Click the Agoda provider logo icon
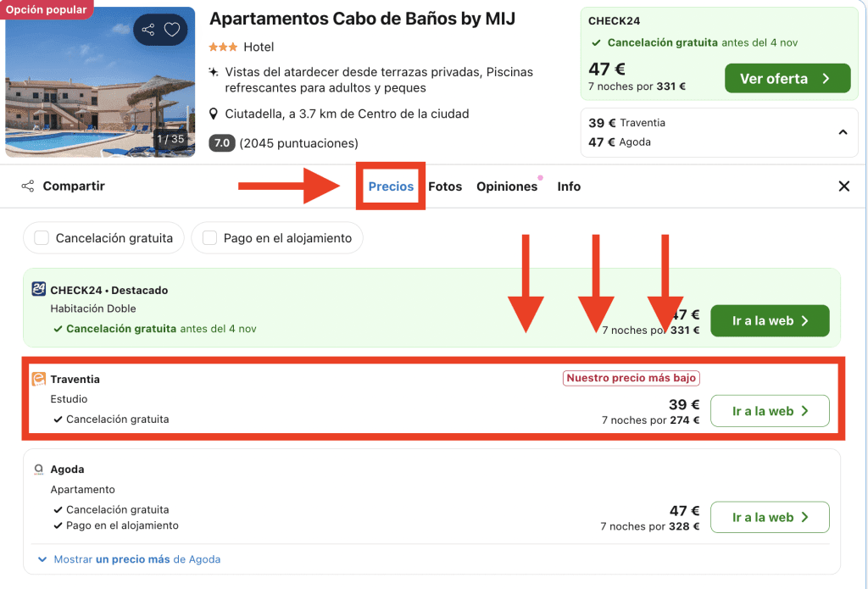Viewport: 868px width, 589px height. click(39, 470)
